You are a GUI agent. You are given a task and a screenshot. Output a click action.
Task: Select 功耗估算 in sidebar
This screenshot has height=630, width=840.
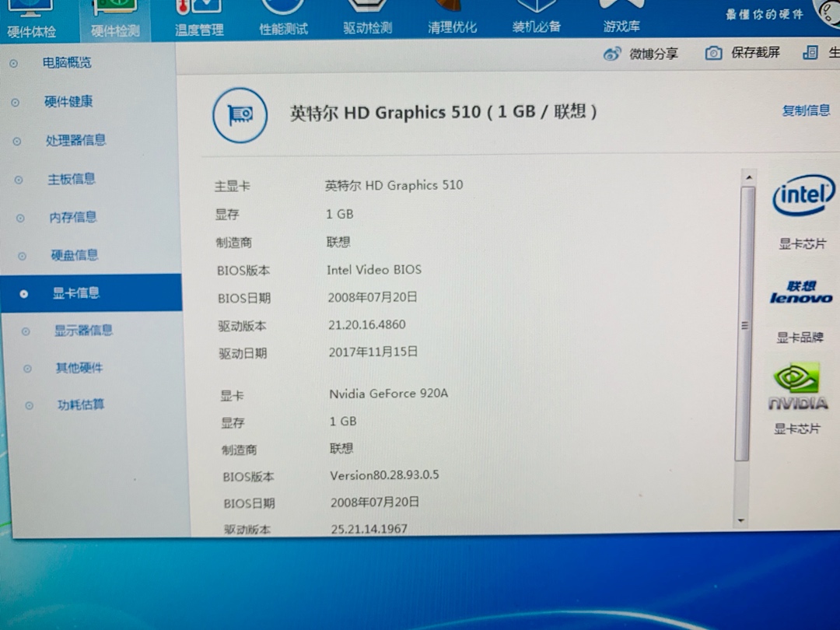click(x=81, y=405)
